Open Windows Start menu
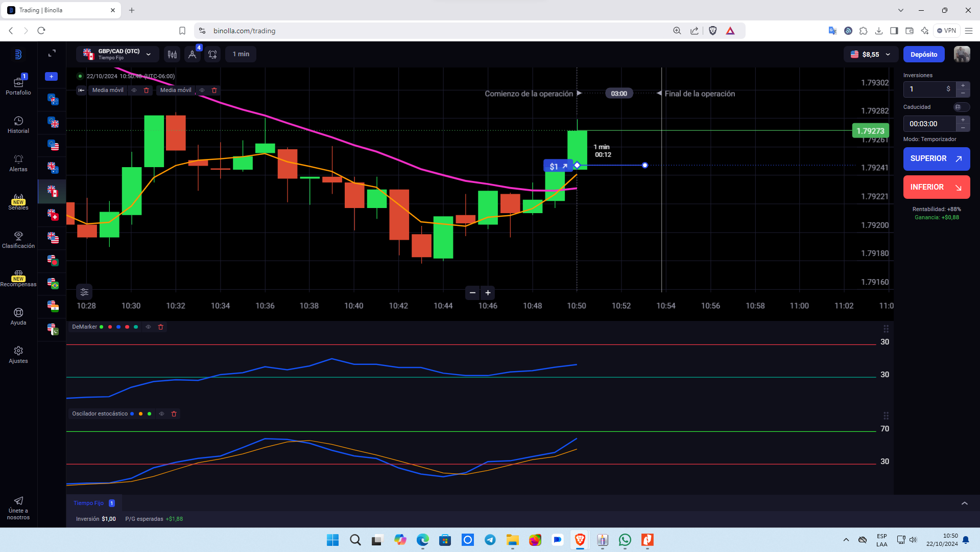 click(x=332, y=540)
